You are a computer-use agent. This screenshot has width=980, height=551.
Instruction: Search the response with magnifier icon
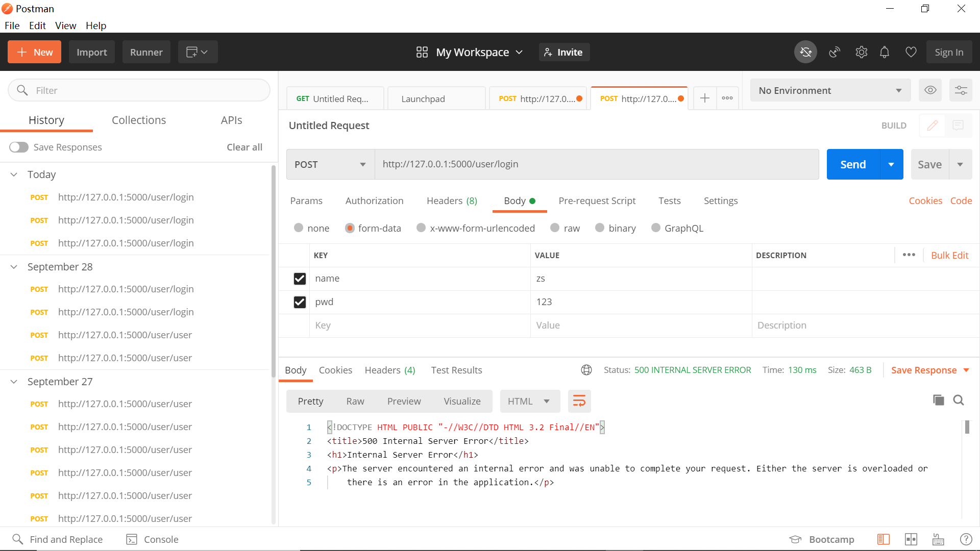pos(959,400)
